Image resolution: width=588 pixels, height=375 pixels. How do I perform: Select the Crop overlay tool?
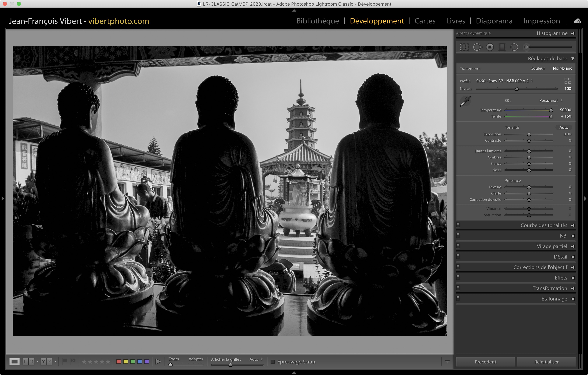point(464,47)
